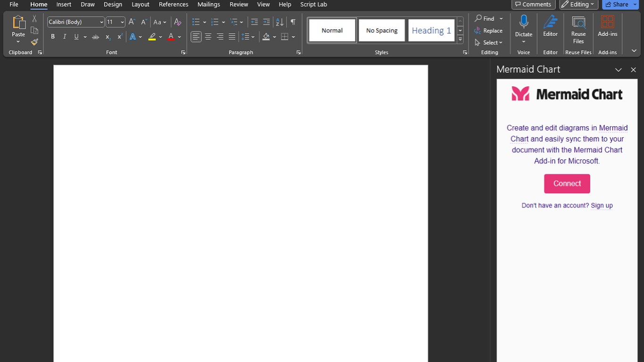644x362 pixels.
Task: Click the pink Connect button
Action: tap(567, 183)
